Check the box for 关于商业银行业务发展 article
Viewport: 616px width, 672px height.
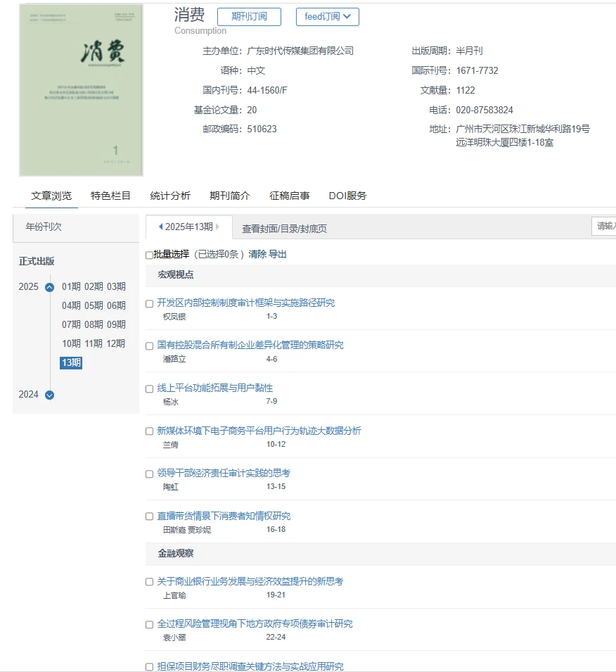click(x=150, y=582)
